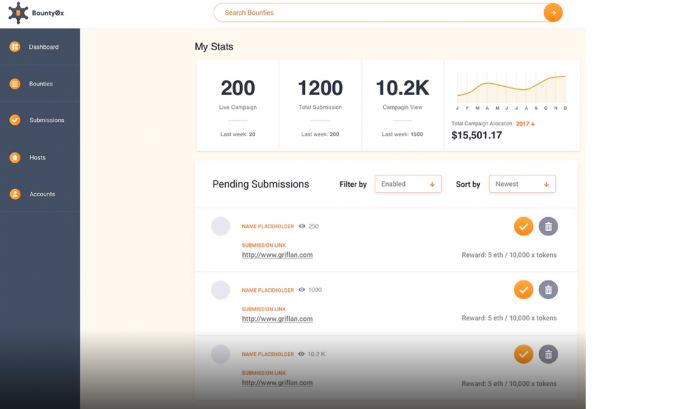Image resolution: width=700 pixels, height=409 pixels.
Task: Open second submission's griflan.com link
Action: tap(277, 319)
